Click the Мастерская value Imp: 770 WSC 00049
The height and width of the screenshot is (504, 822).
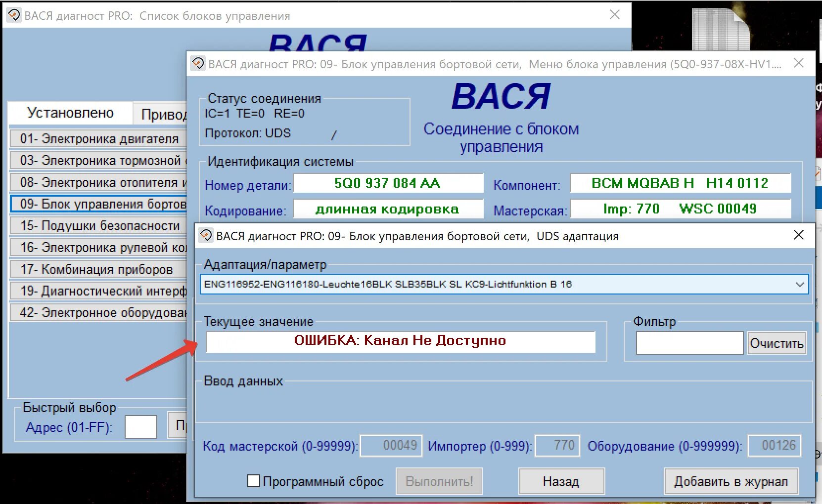click(681, 209)
